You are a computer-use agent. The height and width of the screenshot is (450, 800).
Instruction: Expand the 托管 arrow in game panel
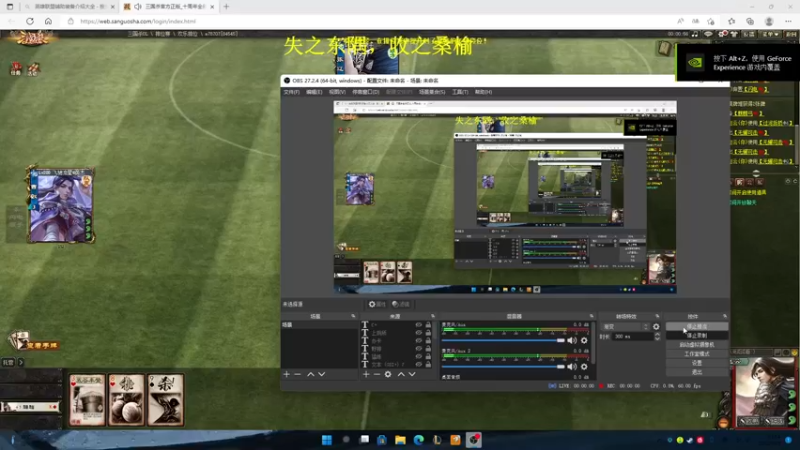21,362
